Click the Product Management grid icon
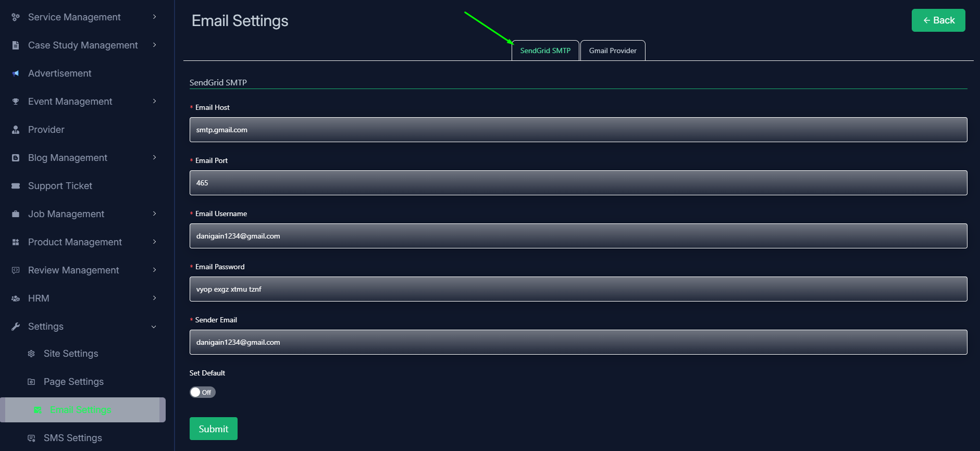The width and height of the screenshot is (980, 451). pos(16,242)
